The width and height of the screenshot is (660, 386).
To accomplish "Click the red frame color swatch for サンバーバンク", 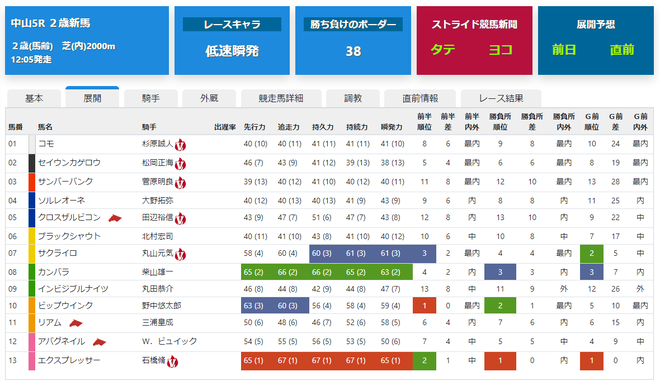I will [32, 182].
